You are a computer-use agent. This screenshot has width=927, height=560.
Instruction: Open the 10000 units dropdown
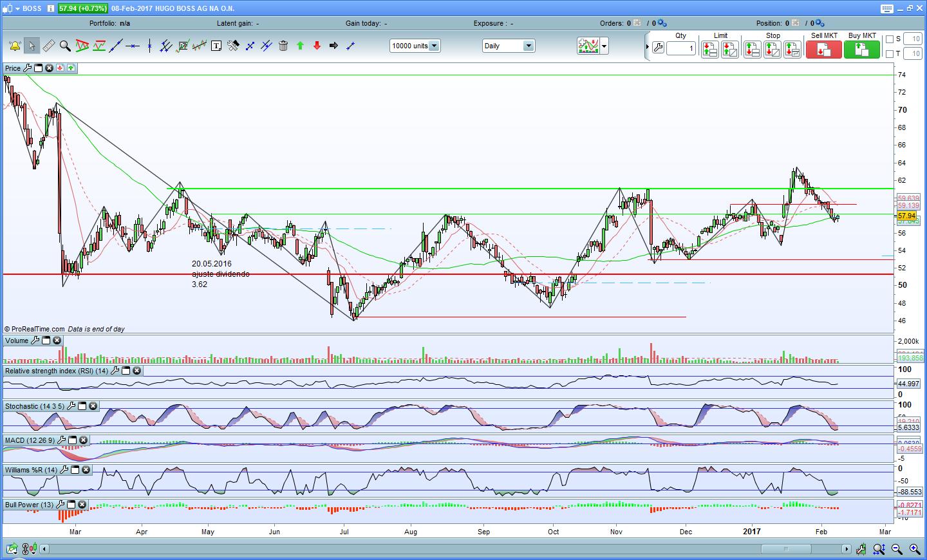(x=434, y=46)
